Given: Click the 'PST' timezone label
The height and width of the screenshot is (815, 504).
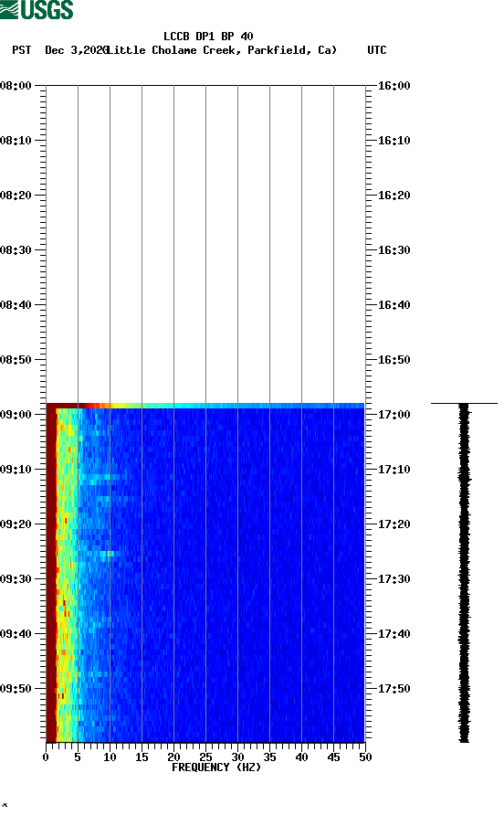Looking at the screenshot, I should click(x=22, y=50).
